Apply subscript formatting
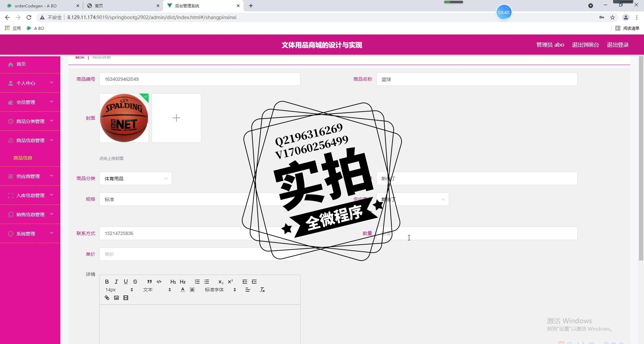Screen dimensions: 644x344 221,282
